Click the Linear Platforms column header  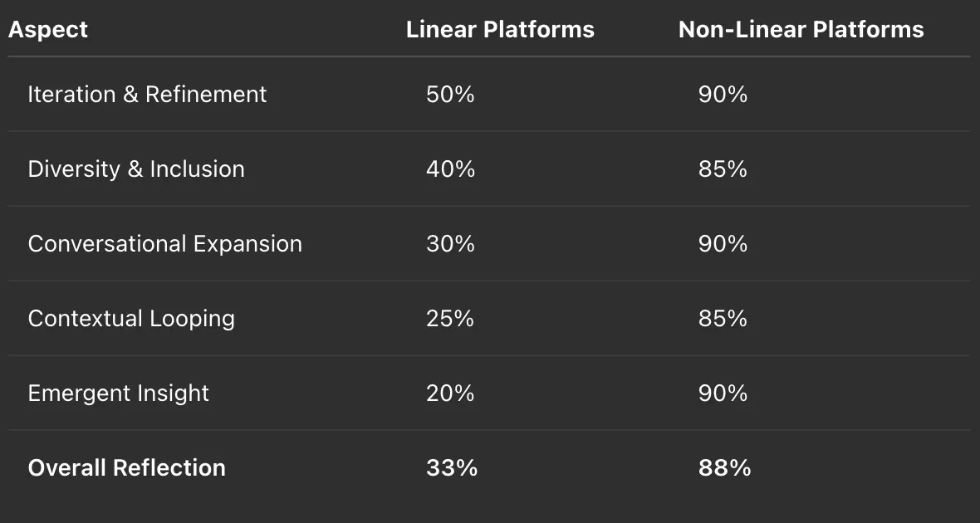point(500,30)
